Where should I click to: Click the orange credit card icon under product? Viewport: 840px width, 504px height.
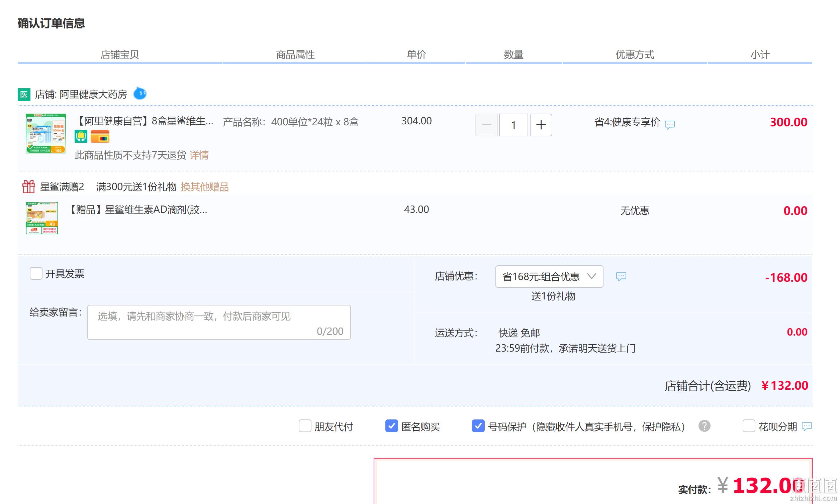100,137
